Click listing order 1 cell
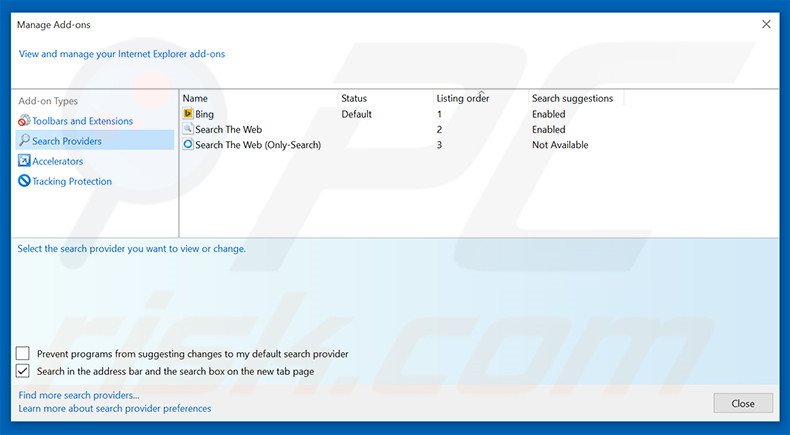The height and width of the screenshot is (435, 790). coord(439,114)
